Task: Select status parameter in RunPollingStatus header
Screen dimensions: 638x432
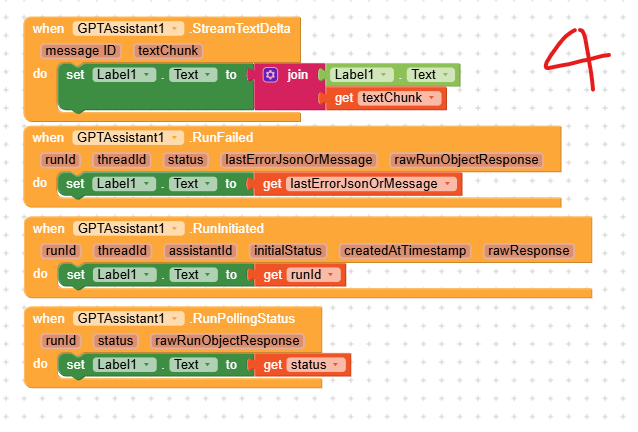Action: pos(116,341)
